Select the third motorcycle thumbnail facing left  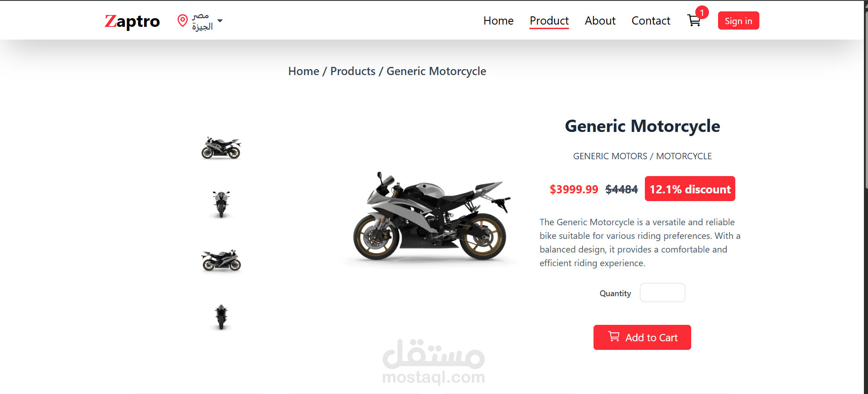tap(221, 260)
